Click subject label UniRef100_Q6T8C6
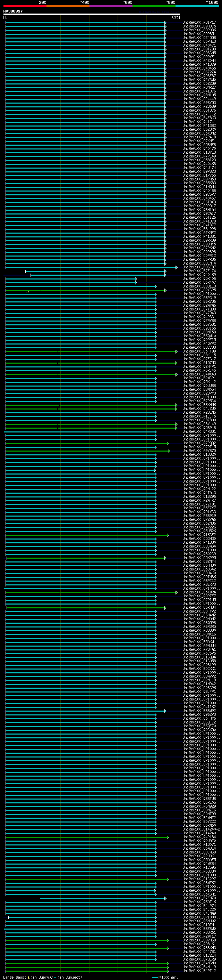Screen dimensions: 222x980 click(x=199, y=110)
